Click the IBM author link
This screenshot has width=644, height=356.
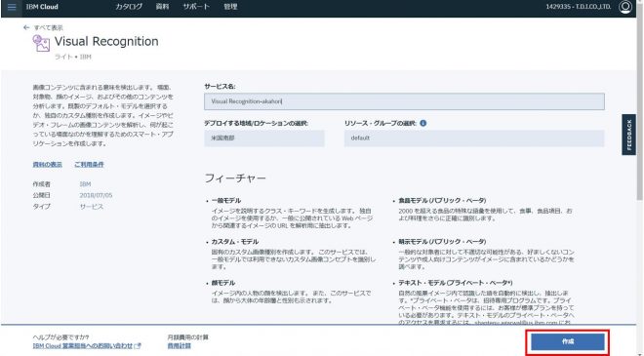pos(85,184)
